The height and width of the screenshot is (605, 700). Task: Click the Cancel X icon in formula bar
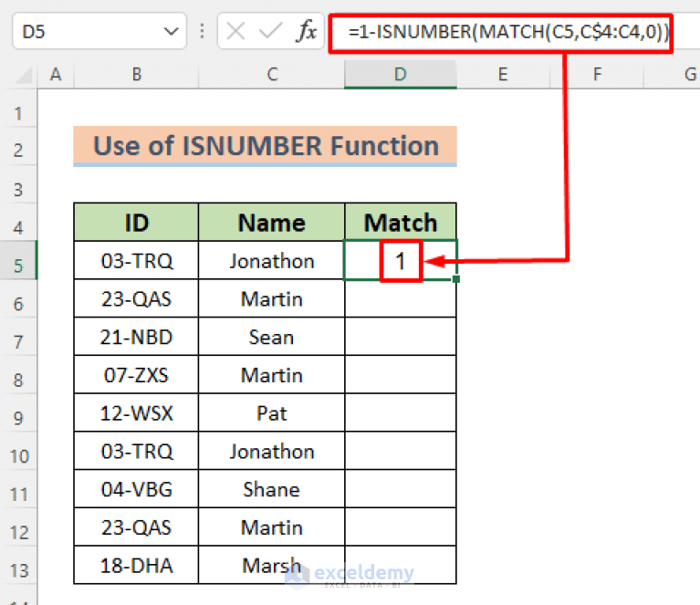pos(235,31)
